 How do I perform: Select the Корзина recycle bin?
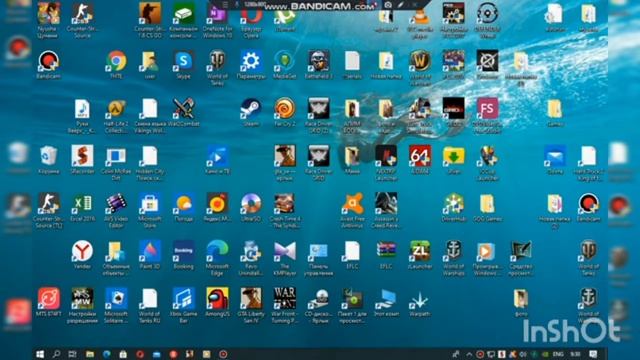[x=49, y=156]
